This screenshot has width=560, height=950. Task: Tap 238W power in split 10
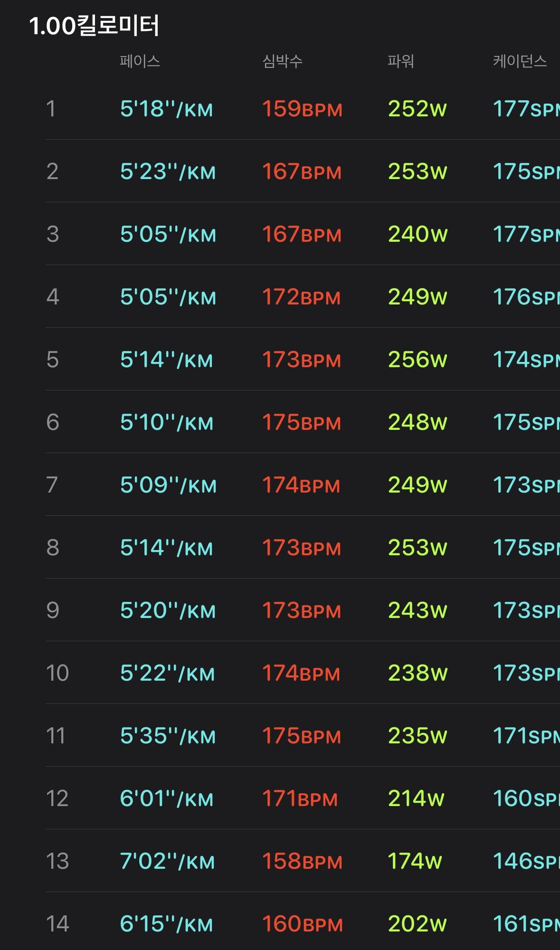[x=418, y=674]
